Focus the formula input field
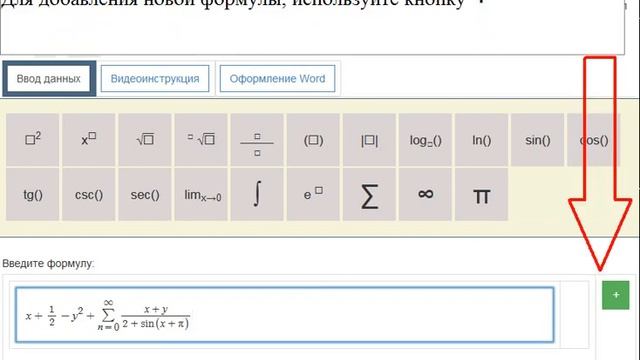Screen dimensions: 640x360 [284, 315]
